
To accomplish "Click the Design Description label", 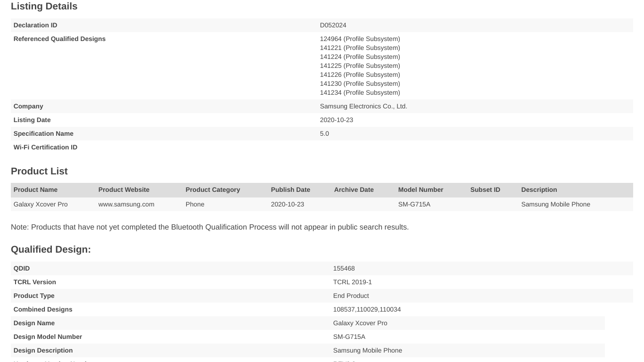I will point(43,350).
